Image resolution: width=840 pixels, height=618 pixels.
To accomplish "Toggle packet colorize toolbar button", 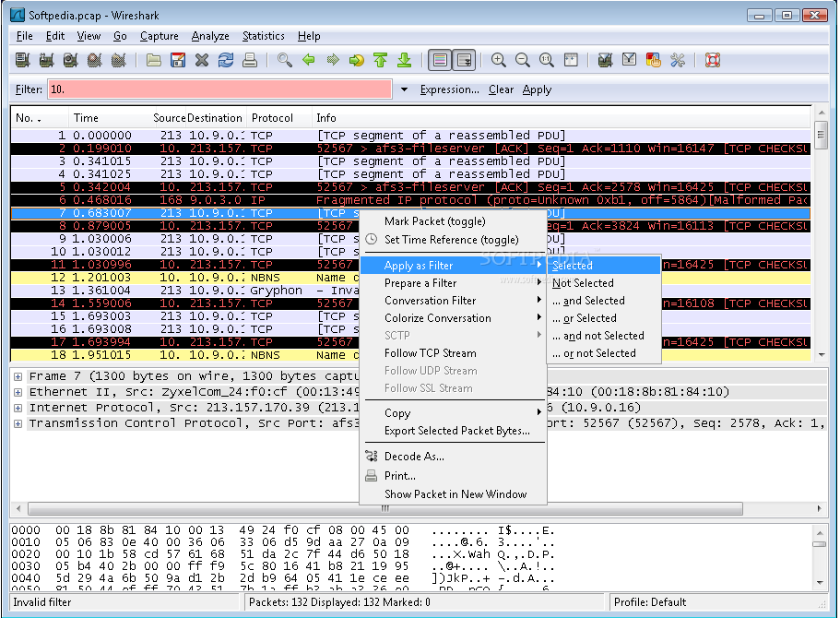I will tap(440, 60).
